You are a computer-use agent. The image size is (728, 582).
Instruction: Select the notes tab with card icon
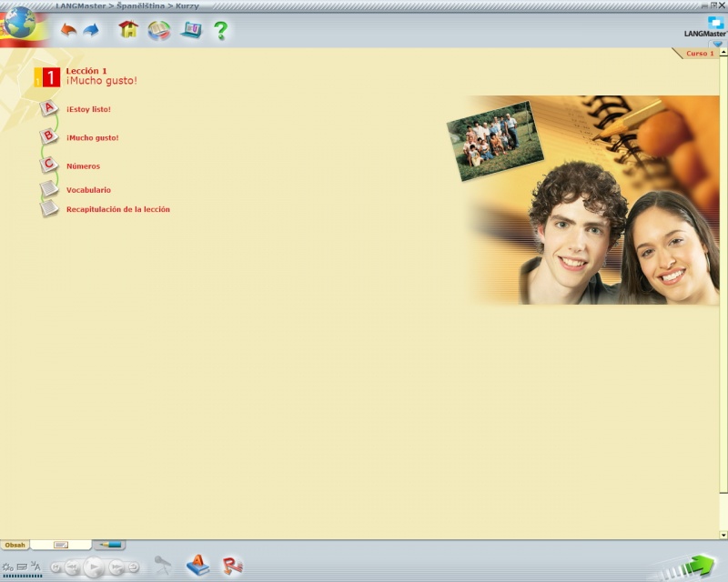[61, 545]
